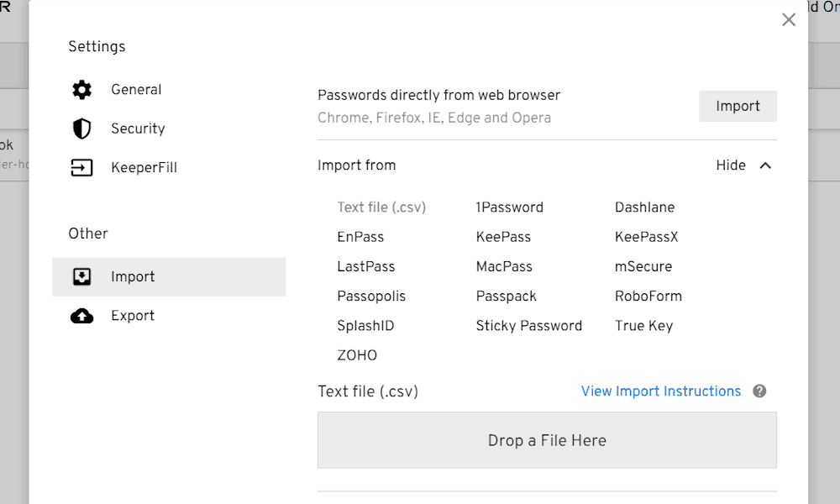Screen dimensions: 840x504
Task: Choose EnPass as import source
Action: [x=360, y=237]
